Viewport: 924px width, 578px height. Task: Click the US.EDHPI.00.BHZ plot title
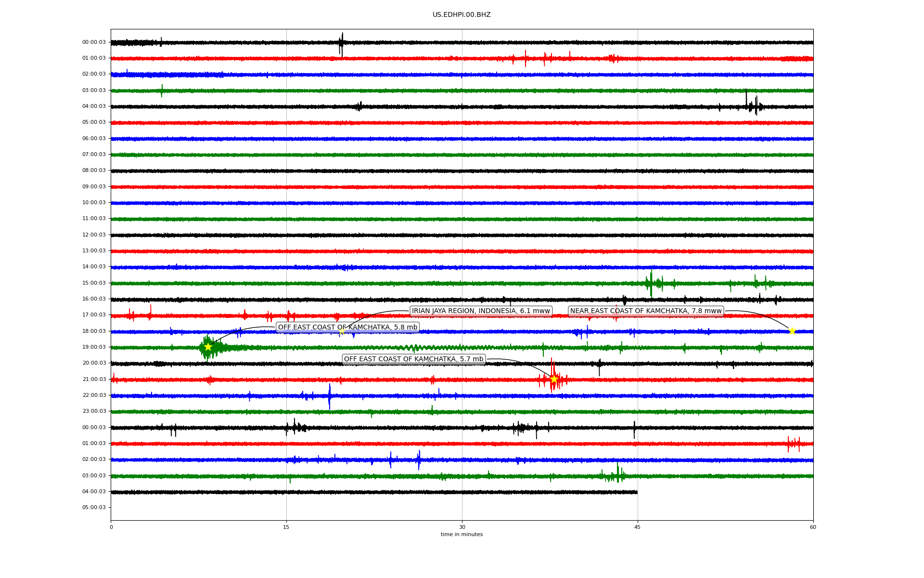coord(461,15)
